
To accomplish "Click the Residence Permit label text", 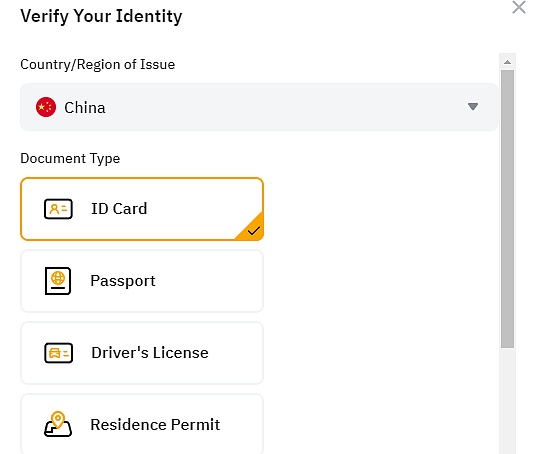I will [x=155, y=425].
